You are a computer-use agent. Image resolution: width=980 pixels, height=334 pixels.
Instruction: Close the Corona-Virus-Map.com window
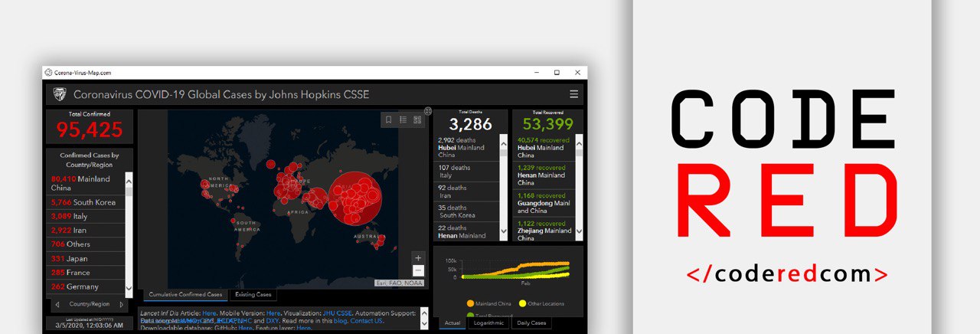pos(577,73)
